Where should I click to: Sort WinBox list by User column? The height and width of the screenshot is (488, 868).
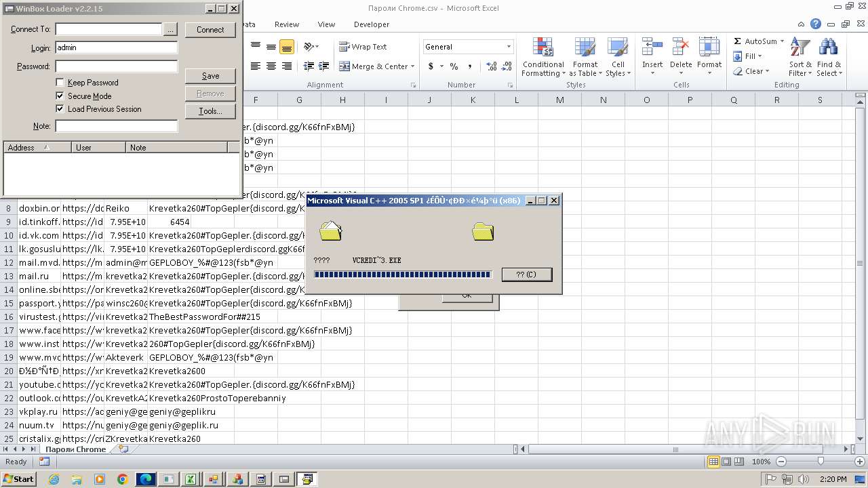tap(99, 147)
